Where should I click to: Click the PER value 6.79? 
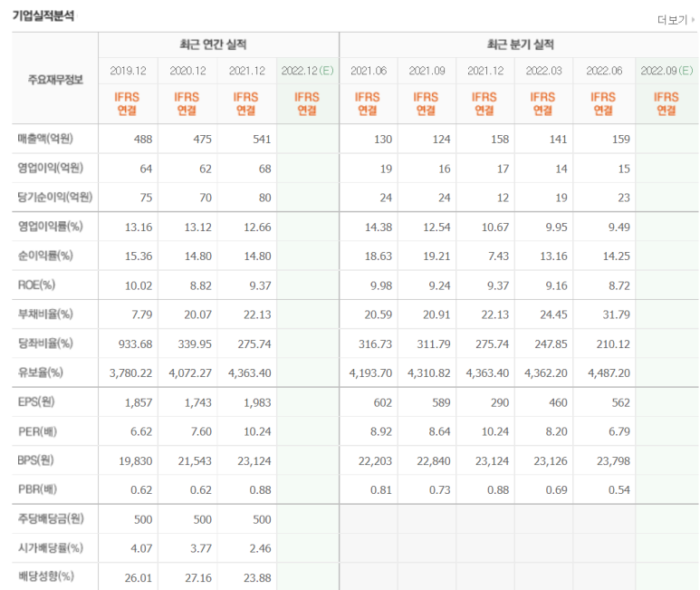click(x=619, y=432)
